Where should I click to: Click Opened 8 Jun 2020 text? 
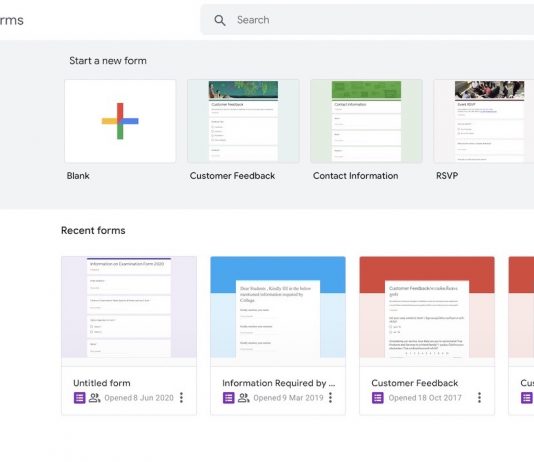(139, 398)
